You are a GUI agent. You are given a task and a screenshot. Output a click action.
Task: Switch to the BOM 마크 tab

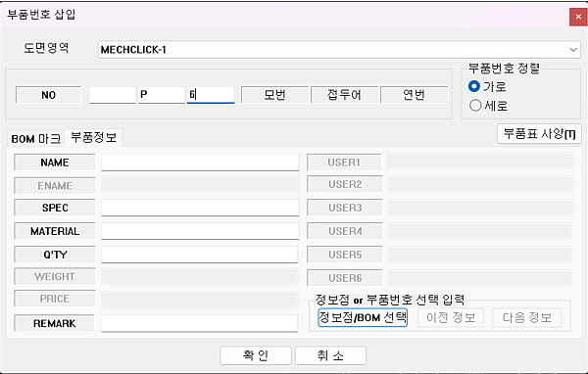36,139
